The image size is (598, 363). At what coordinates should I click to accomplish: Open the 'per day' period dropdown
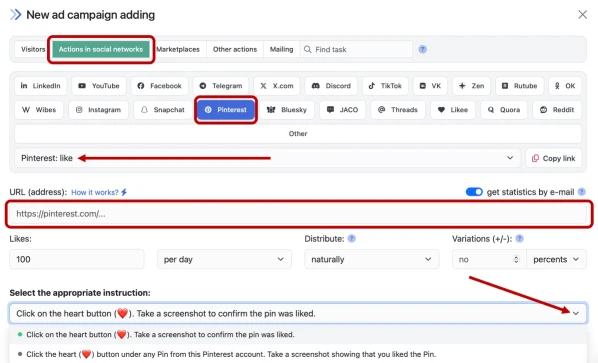(x=224, y=259)
